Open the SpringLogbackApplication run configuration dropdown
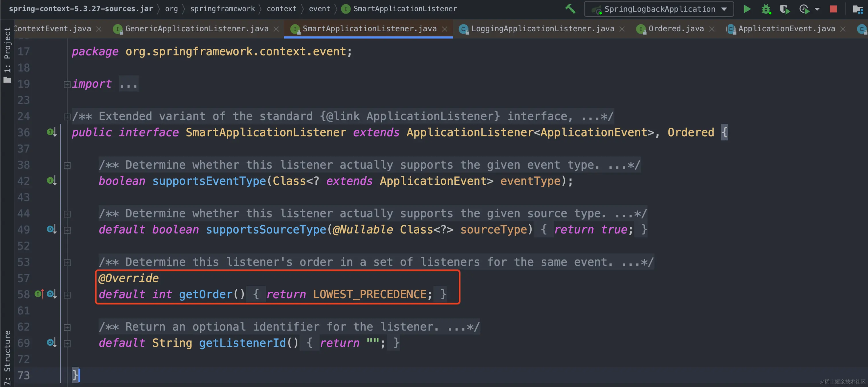Image resolution: width=868 pixels, height=387 pixels. tap(659, 9)
